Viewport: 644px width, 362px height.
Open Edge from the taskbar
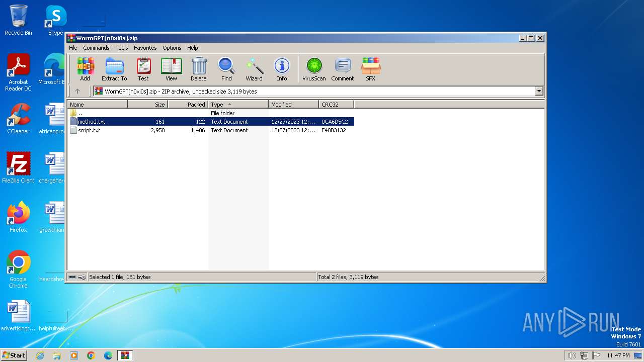(108, 355)
